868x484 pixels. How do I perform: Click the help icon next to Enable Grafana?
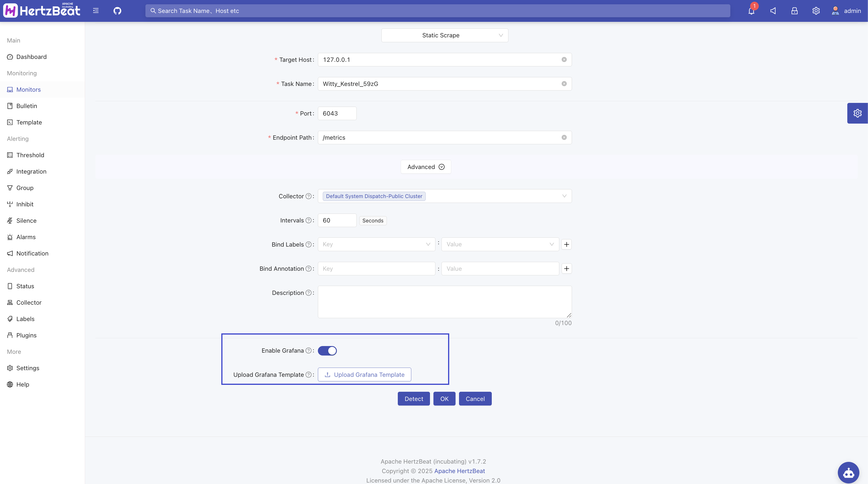308,351
